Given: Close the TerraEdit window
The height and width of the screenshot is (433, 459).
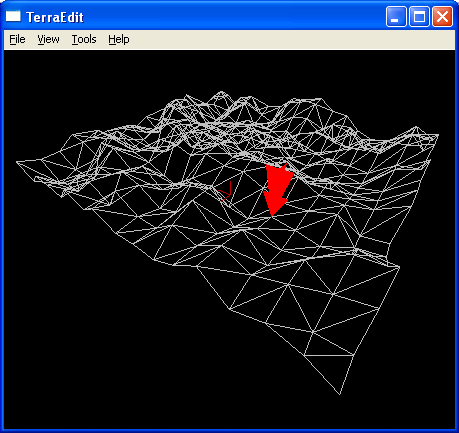Looking at the screenshot, I should (442, 16).
